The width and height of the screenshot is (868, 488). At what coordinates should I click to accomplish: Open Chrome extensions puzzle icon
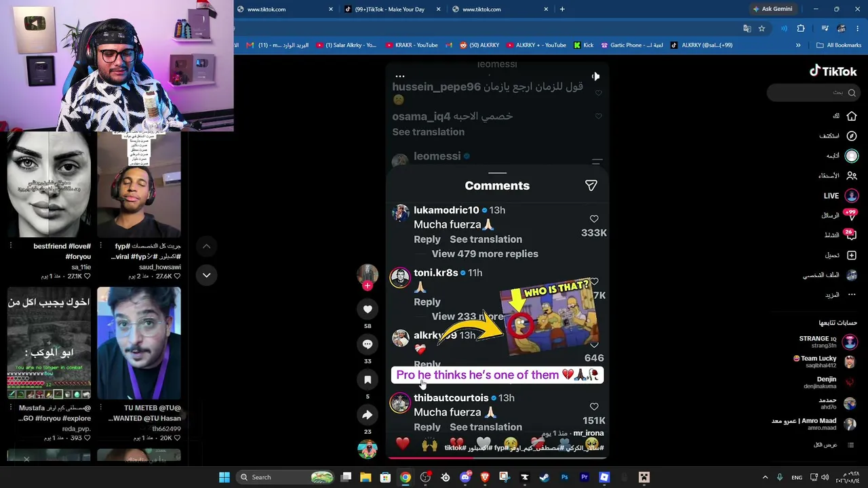click(x=801, y=28)
